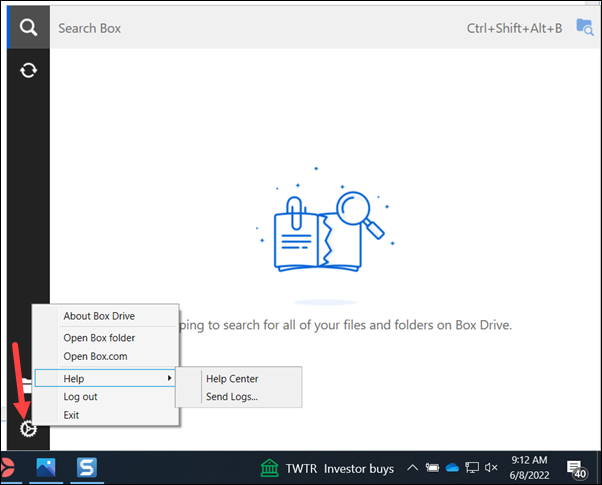Open the clock showing 9:12 AM
The width and height of the screenshot is (602, 485).
coord(529,468)
